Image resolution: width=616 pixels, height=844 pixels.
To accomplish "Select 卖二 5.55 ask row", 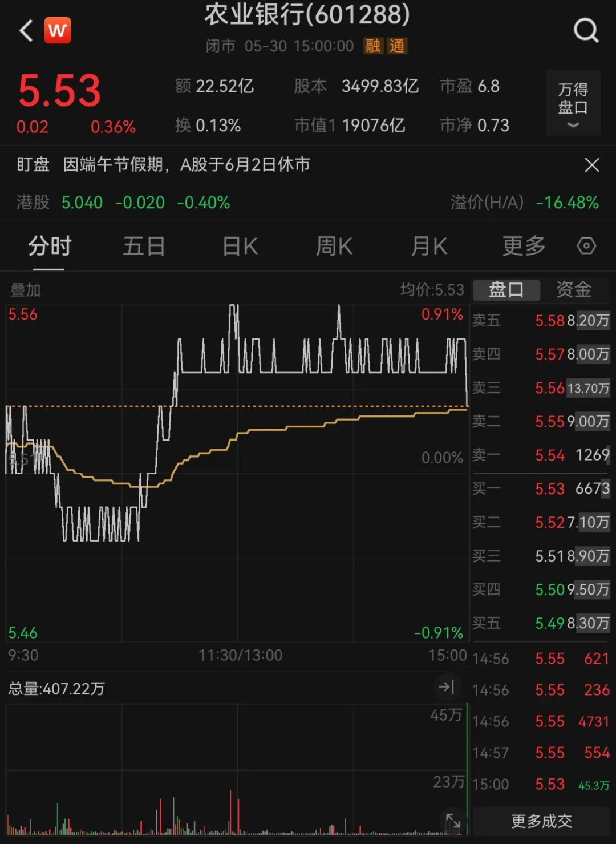I will pos(541,421).
